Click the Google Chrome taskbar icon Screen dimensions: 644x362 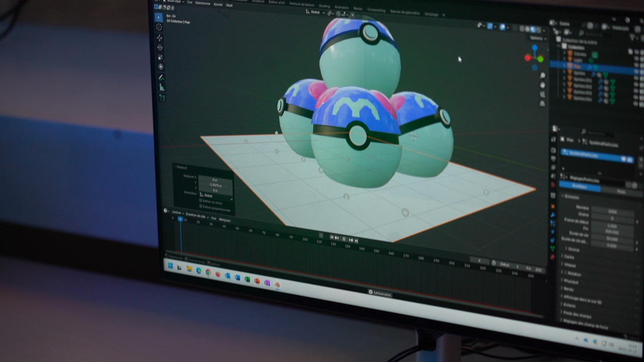click(208, 272)
